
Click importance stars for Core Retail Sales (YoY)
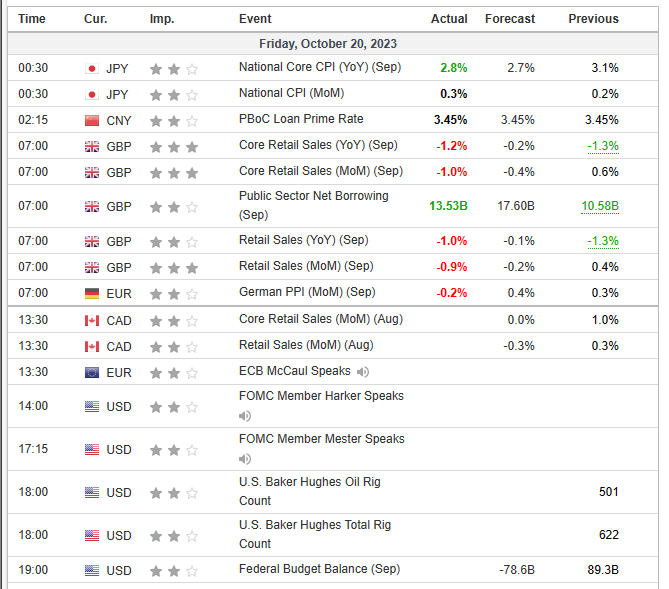coord(174,146)
